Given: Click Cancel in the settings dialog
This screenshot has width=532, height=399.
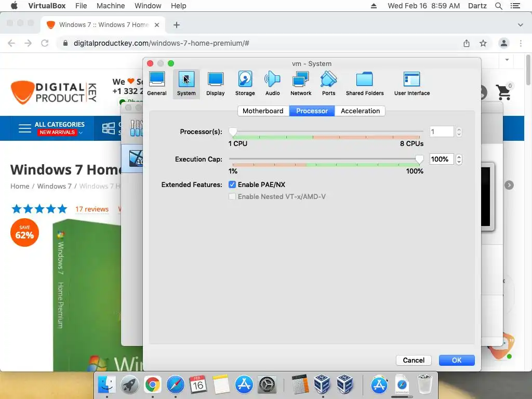Looking at the screenshot, I should 414,361.
